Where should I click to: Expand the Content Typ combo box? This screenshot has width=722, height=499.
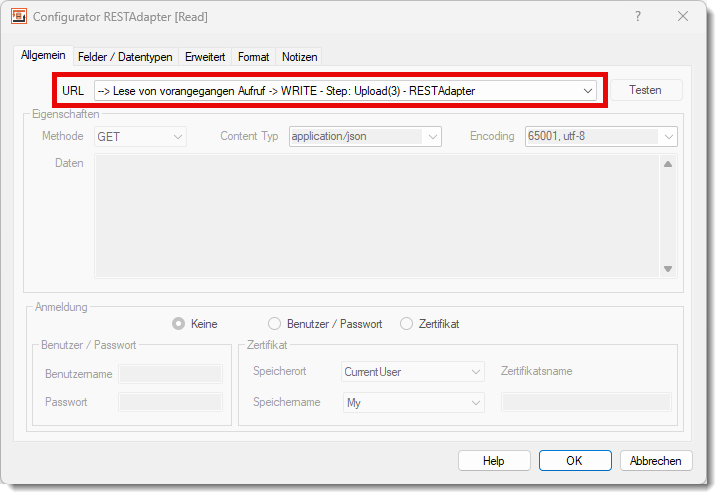pos(433,137)
